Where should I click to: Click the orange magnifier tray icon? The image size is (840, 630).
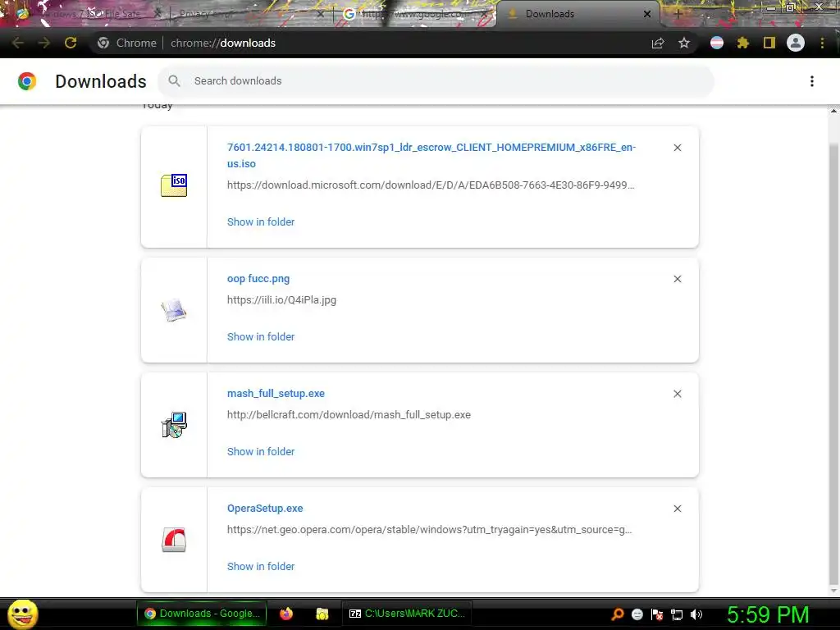[x=618, y=614]
